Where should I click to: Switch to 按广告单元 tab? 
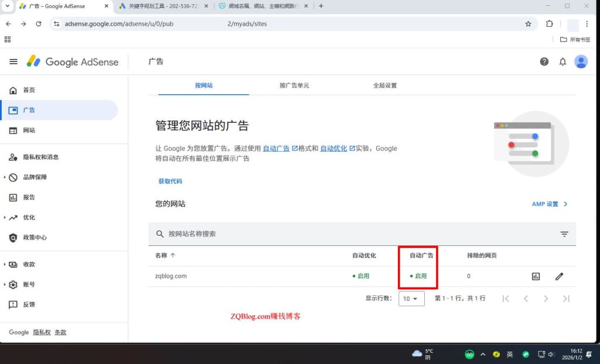coord(294,85)
